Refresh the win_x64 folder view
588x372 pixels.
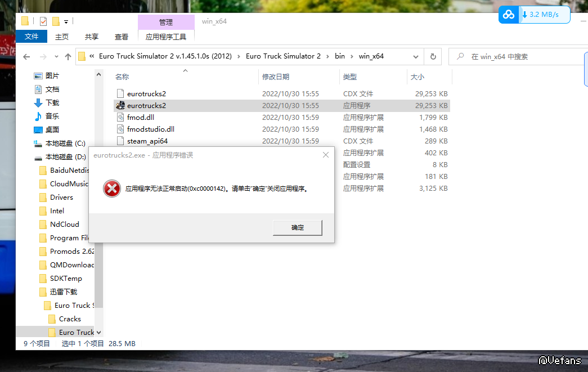[433, 57]
